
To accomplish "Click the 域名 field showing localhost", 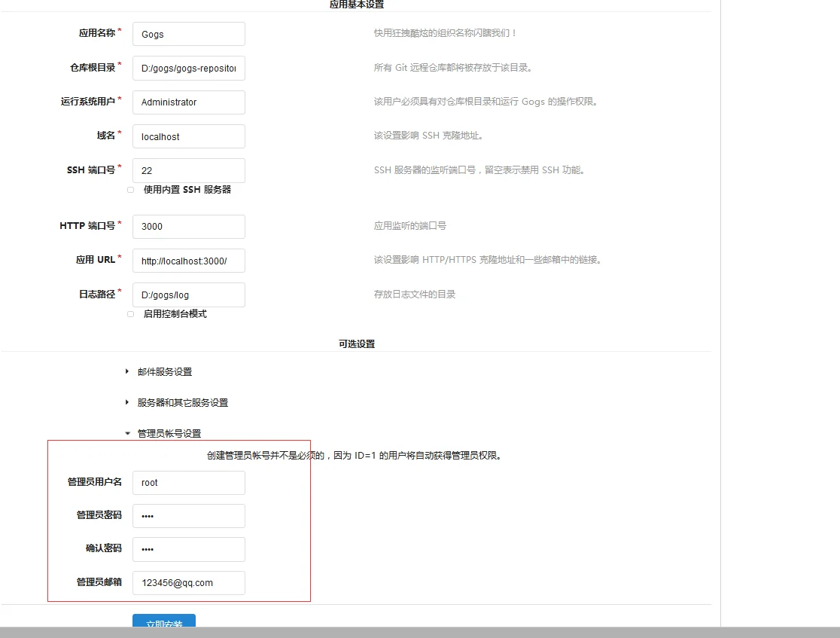I will pyautogui.click(x=189, y=136).
